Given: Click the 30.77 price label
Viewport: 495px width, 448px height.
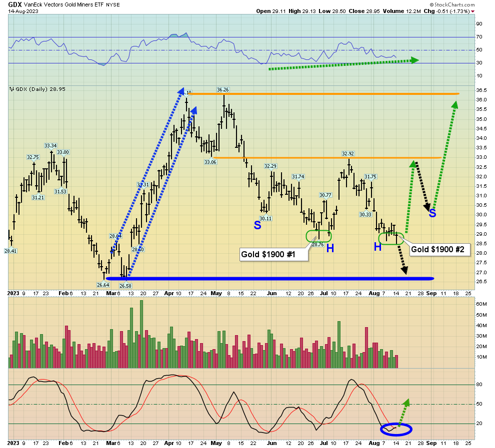Looking at the screenshot, I should pyautogui.click(x=325, y=195).
